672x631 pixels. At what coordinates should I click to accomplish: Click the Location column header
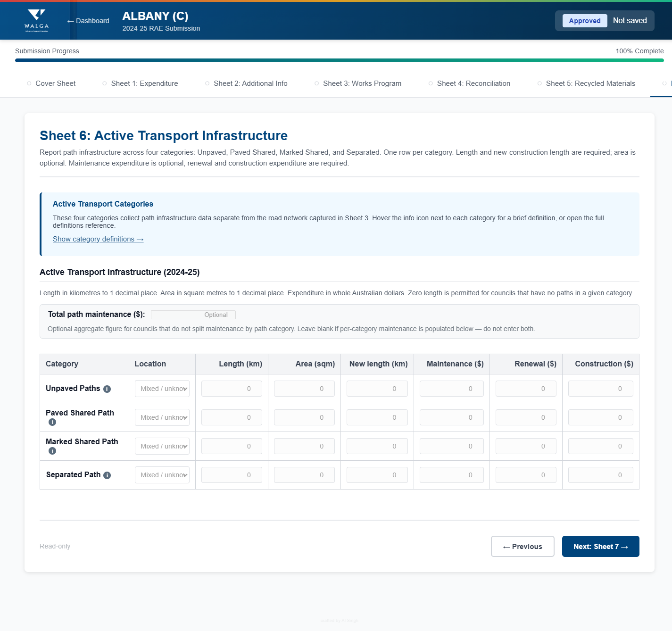coord(162,364)
